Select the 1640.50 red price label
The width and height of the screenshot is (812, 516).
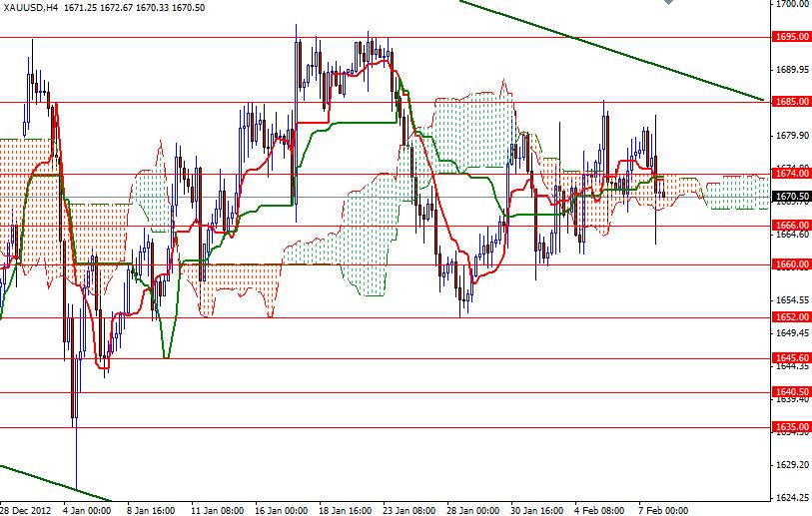point(789,392)
